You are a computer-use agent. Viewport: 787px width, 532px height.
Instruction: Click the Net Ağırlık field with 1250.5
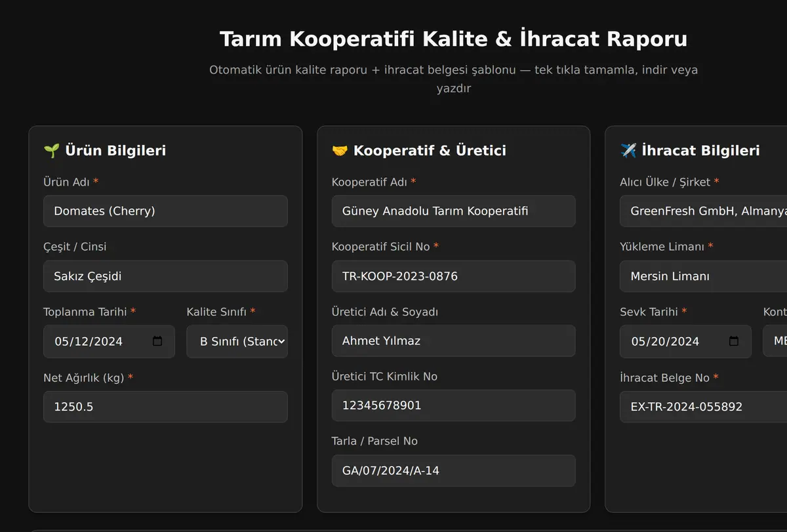pyautogui.click(x=165, y=407)
